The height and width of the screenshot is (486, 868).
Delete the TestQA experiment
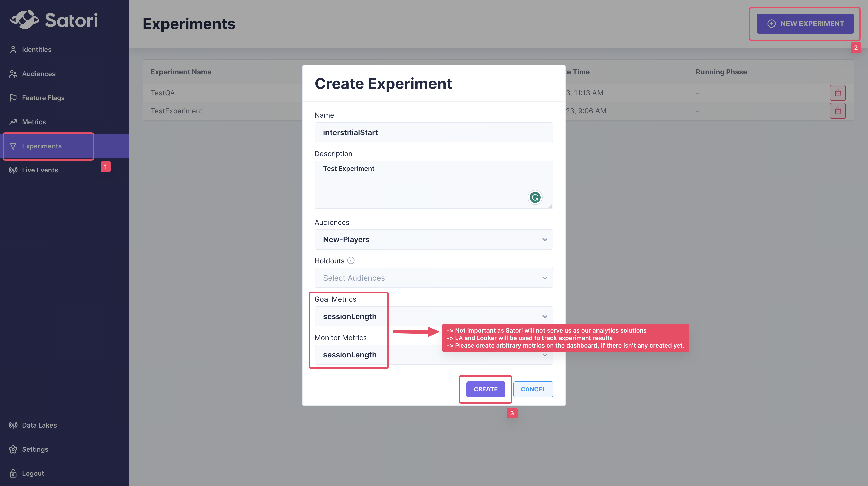[x=838, y=93]
